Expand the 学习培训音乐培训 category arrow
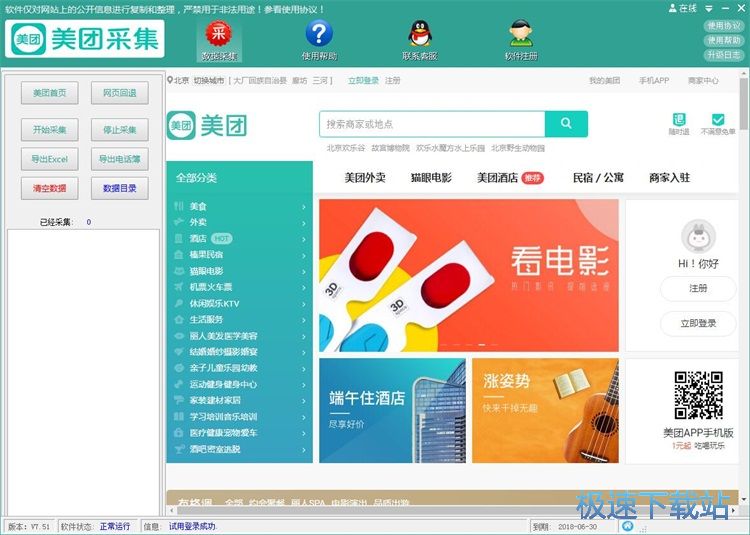This screenshot has width=750, height=535. [x=304, y=417]
